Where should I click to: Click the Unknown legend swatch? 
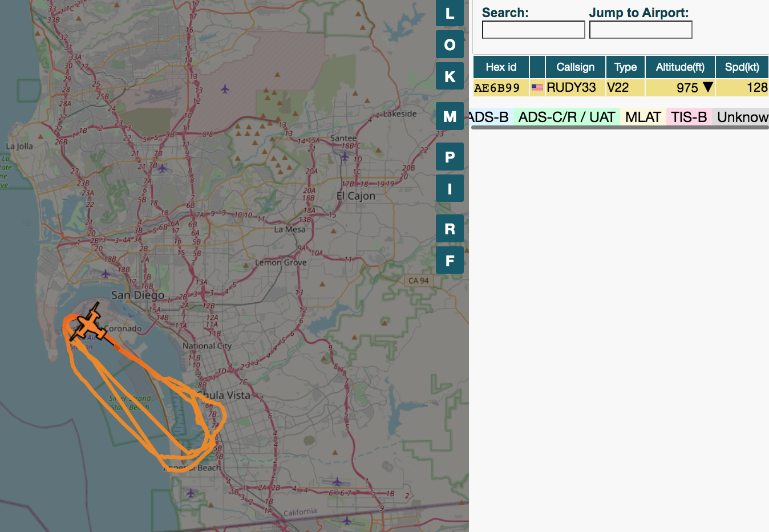pyautogui.click(x=740, y=117)
